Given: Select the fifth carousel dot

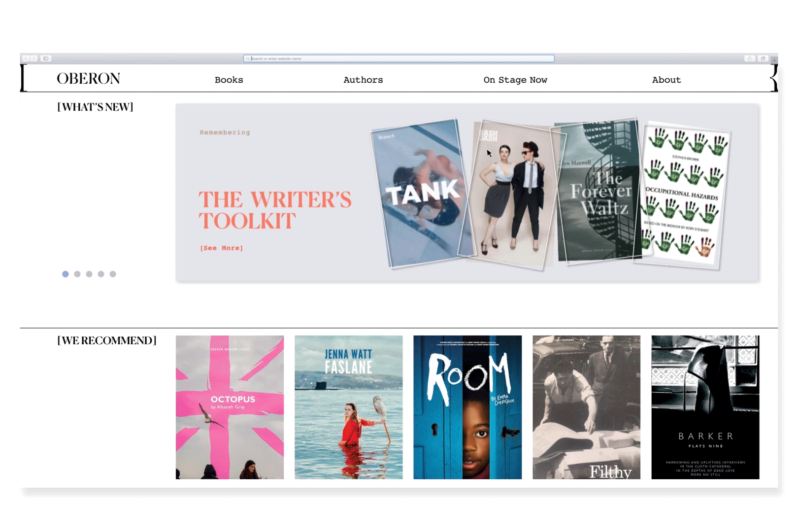Looking at the screenshot, I should [113, 274].
